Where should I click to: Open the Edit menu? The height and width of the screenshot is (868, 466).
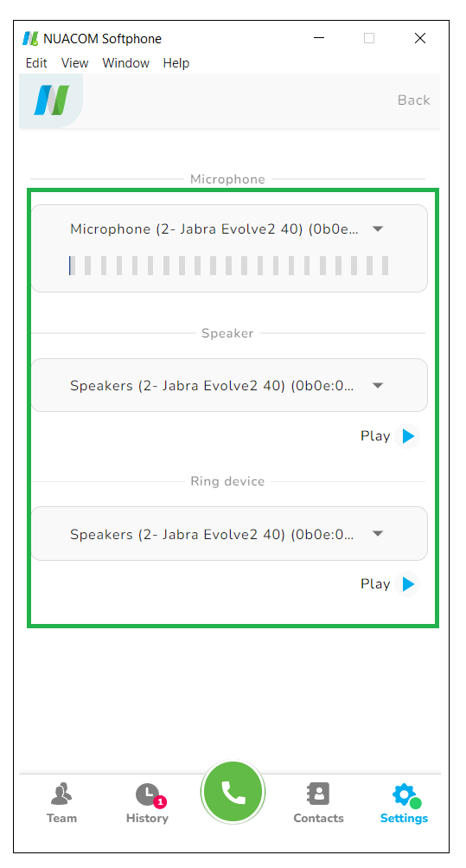pos(36,63)
